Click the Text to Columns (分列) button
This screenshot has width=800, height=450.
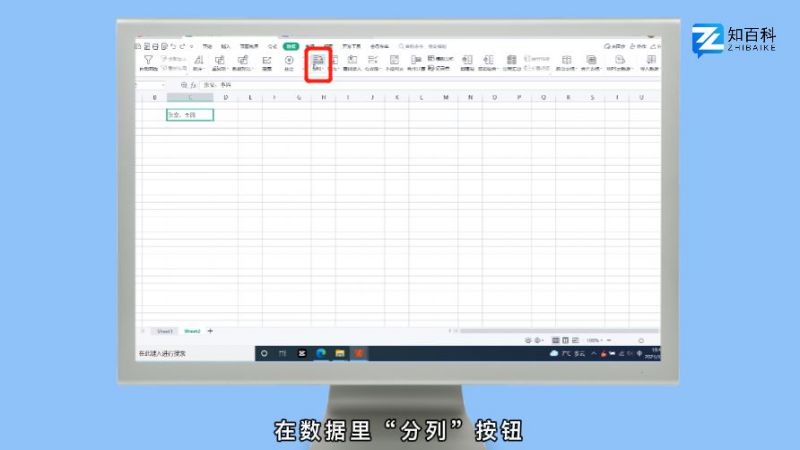[x=318, y=63]
